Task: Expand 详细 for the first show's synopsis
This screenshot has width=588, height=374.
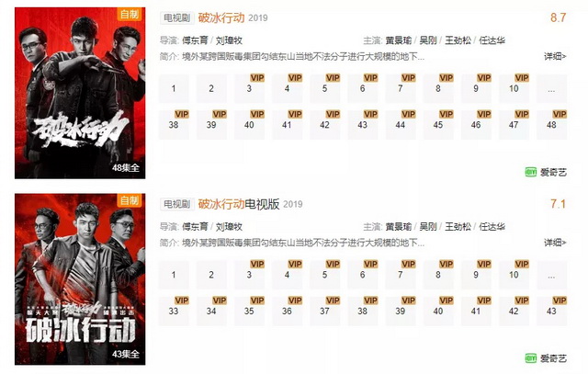Action: click(555, 57)
